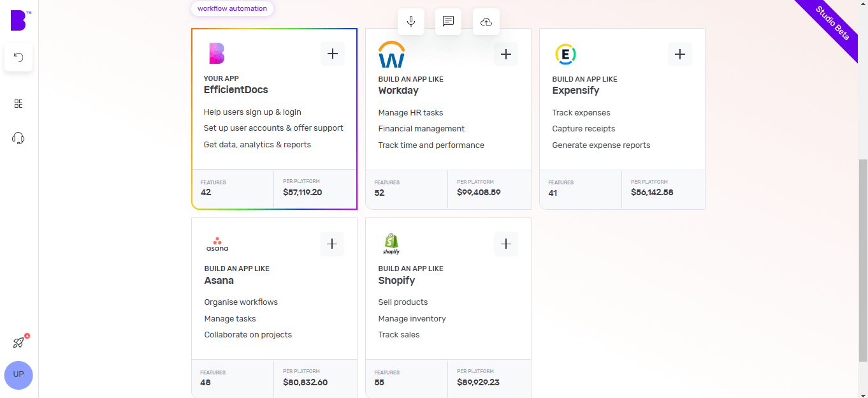This screenshot has height=398, width=868.
Task: Click the 55 features count
Action: (379, 383)
